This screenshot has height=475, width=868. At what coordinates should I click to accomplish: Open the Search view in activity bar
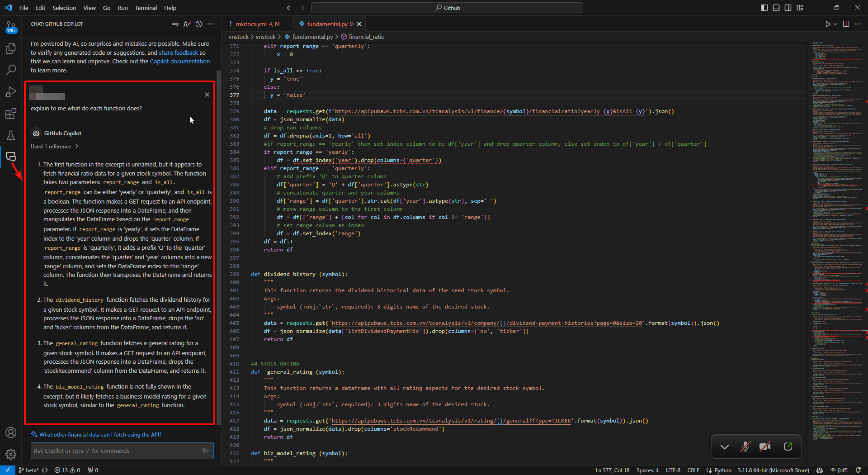[11, 70]
